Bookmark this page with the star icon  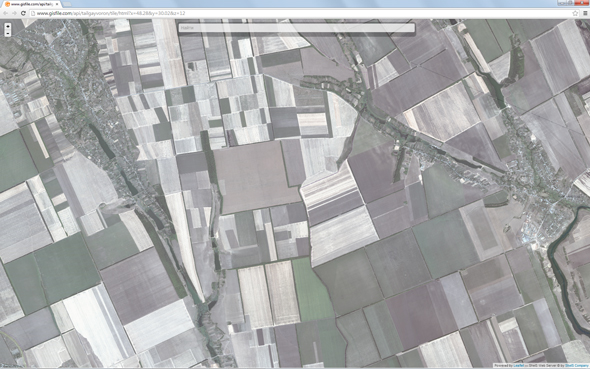tap(575, 13)
